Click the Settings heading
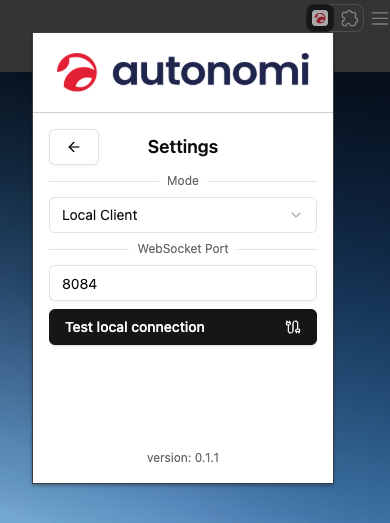Viewport: 390px width, 523px height. pyautogui.click(x=183, y=147)
